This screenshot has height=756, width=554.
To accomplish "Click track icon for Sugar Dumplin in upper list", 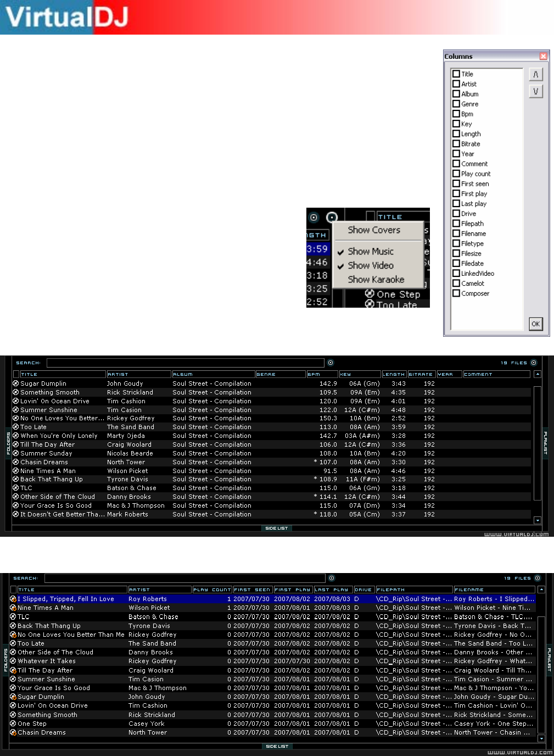I will tap(16, 383).
